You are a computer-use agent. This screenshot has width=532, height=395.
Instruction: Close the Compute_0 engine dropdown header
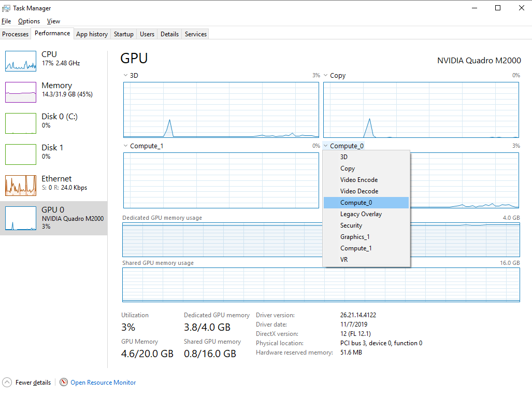tap(343, 146)
